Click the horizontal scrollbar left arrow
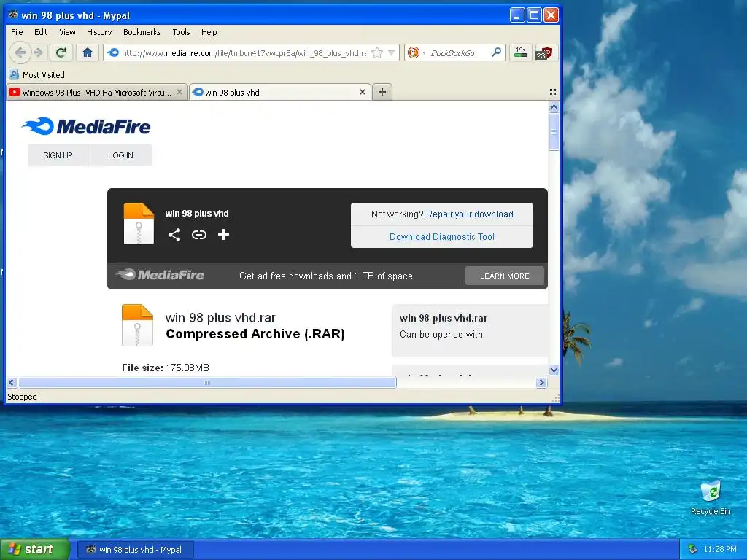747x560 pixels. pyautogui.click(x=12, y=382)
